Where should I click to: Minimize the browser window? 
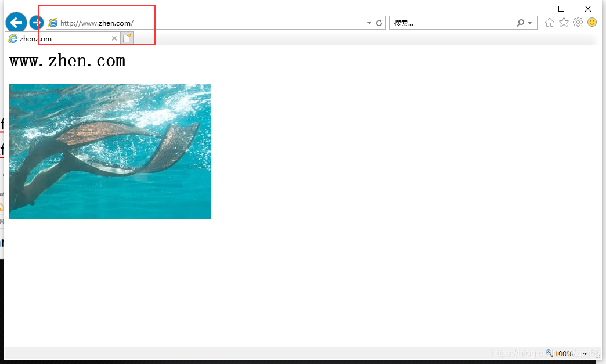[x=535, y=9]
